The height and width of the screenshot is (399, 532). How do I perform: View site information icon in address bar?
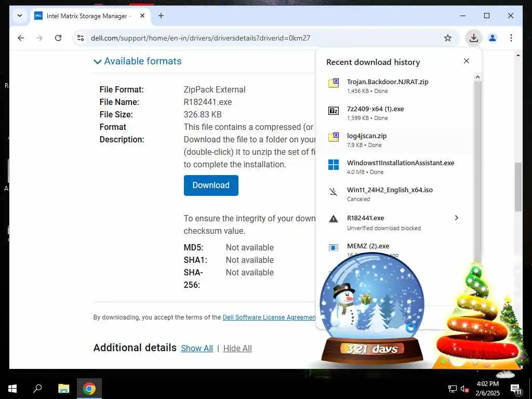[x=81, y=38]
